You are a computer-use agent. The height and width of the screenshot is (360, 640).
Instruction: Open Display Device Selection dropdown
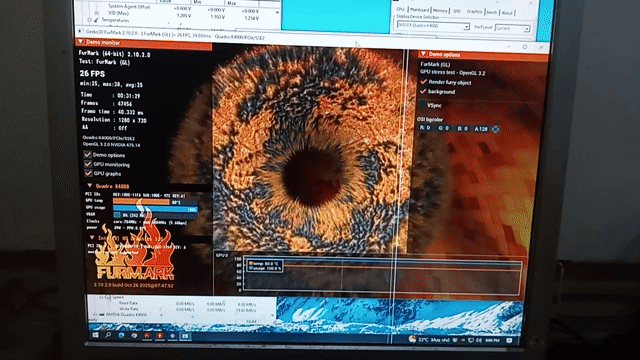433,26
